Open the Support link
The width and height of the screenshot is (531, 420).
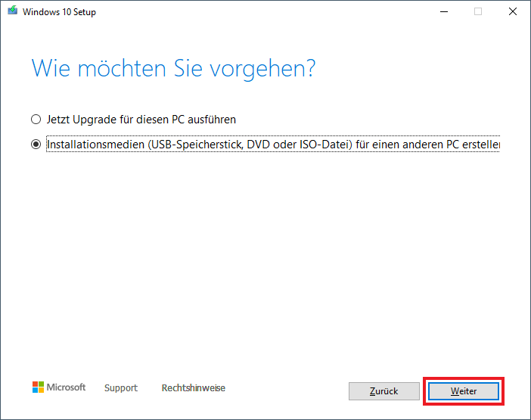[x=121, y=387]
